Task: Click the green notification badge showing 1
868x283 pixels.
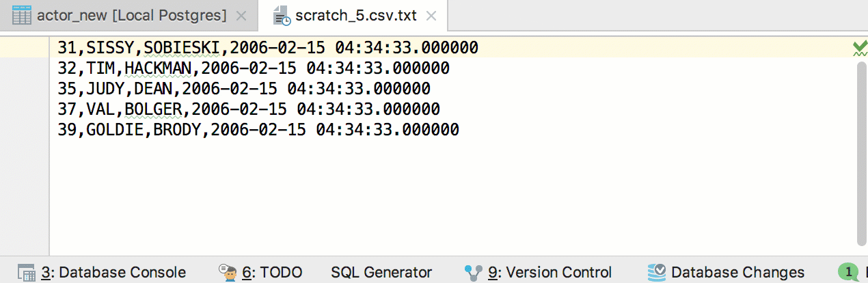Action: click(849, 272)
